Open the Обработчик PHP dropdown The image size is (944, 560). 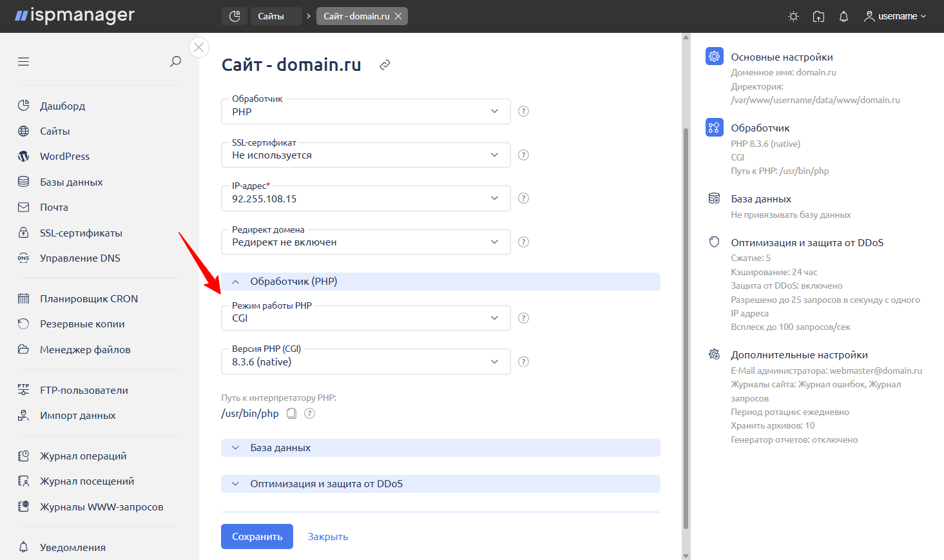click(x=365, y=111)
